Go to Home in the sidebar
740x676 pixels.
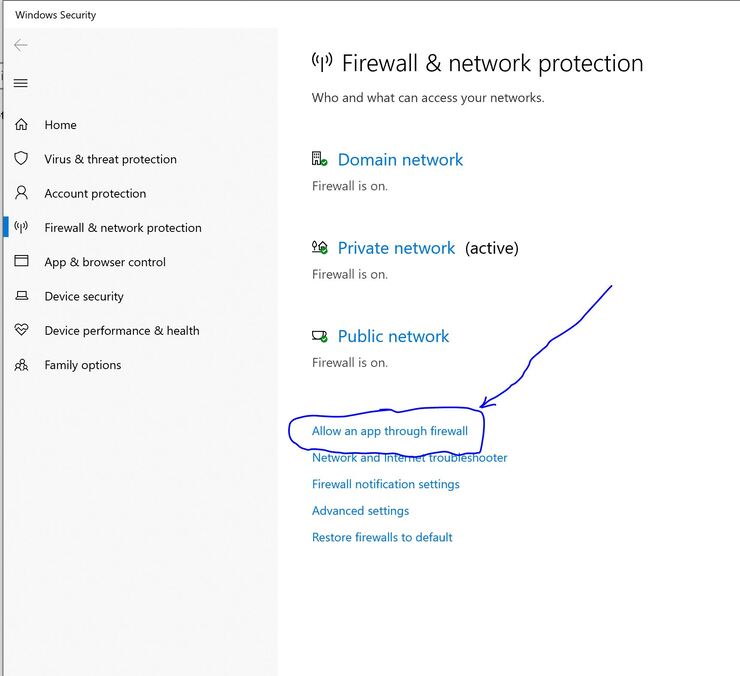point(60,125)
